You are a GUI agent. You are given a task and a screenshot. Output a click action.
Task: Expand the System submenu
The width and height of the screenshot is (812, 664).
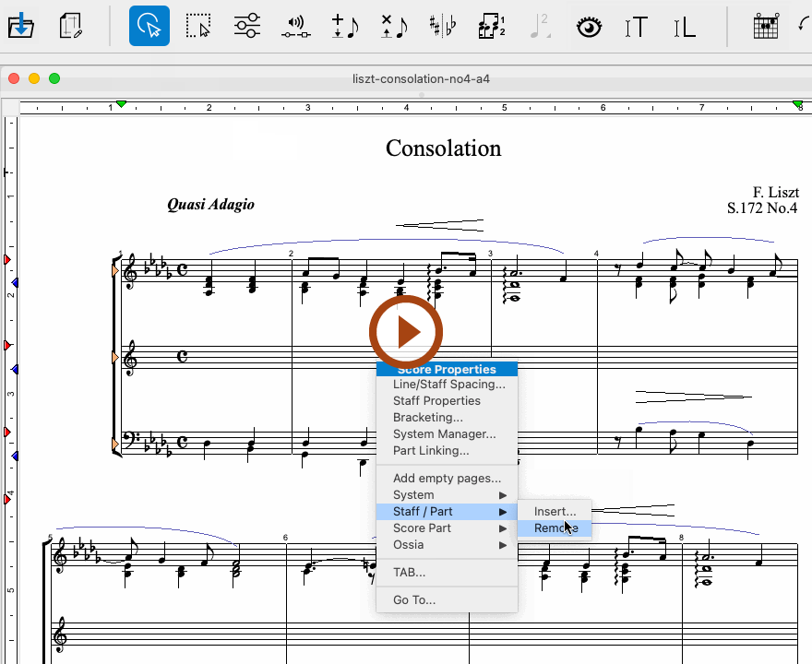coord(447,494)
